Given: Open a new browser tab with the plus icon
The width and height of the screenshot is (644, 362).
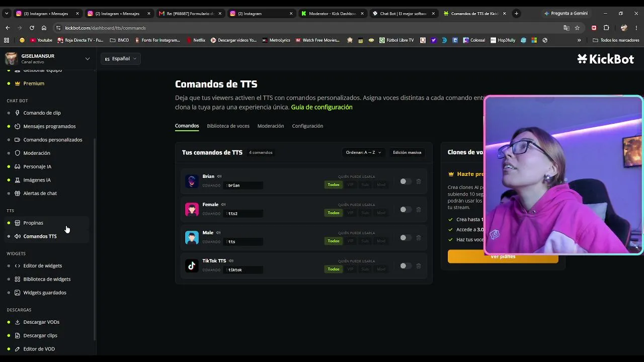Looking at the screenshot, I should (x=516, y=14).
